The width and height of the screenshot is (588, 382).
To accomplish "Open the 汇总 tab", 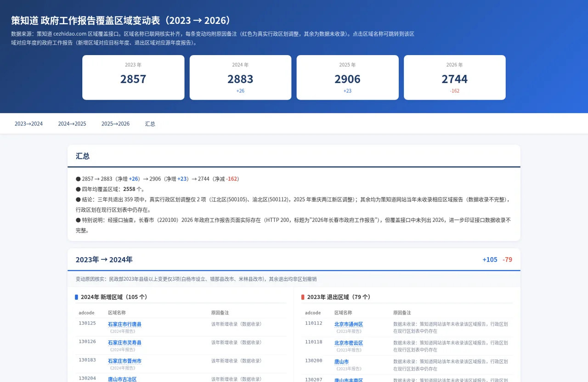I will click(150, 124).
